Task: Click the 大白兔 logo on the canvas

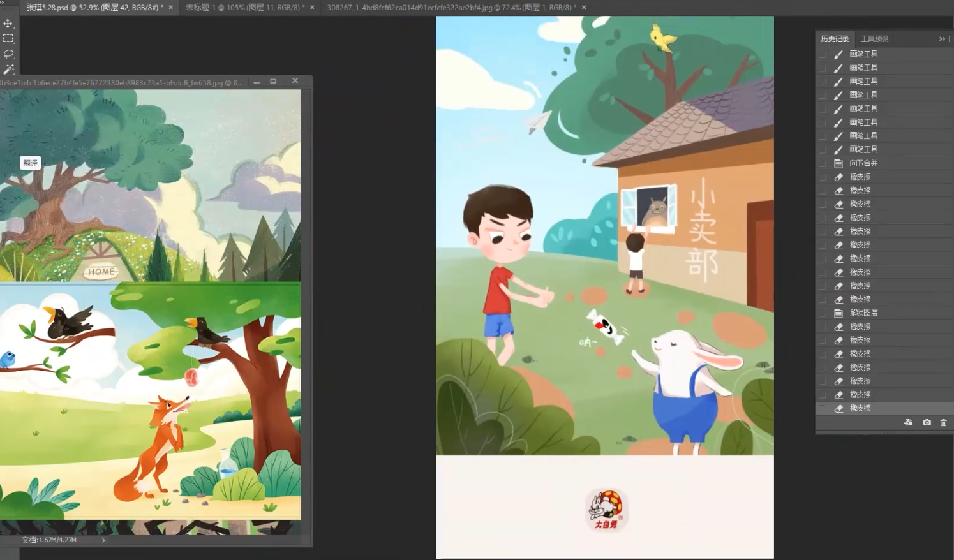Action: click(x=606, y=510)
